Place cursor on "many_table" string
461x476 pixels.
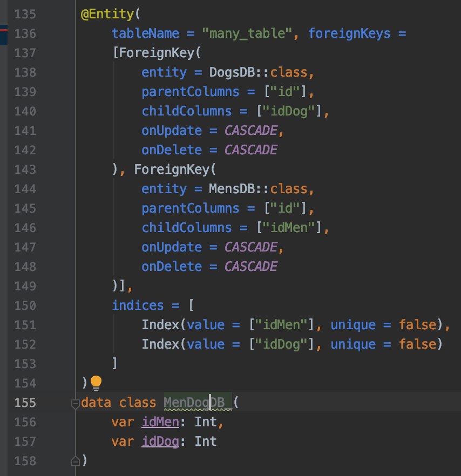pyautogui.click(x=247, y=33)
